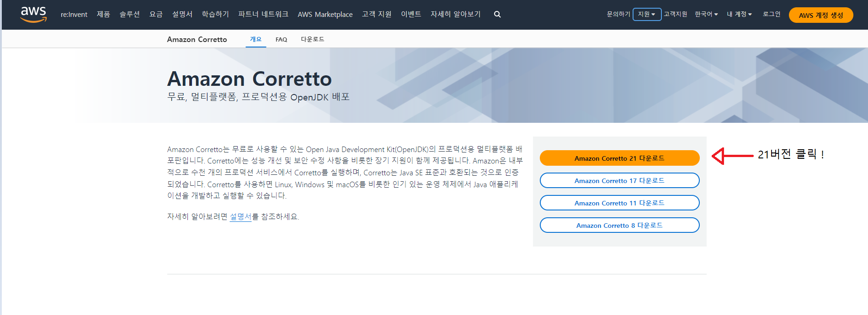
Task: Click Amazon Corretto in the sub-navigation
Action: [x=197, y=39]
